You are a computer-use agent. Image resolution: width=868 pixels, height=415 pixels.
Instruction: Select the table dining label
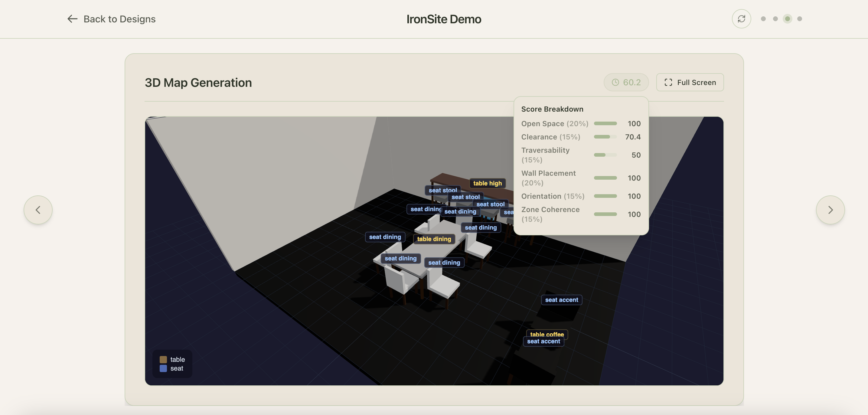[434, 239]
